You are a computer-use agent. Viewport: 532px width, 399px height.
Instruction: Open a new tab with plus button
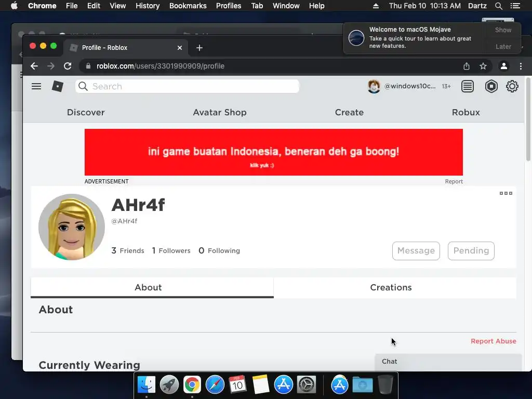tap(199, 48)
